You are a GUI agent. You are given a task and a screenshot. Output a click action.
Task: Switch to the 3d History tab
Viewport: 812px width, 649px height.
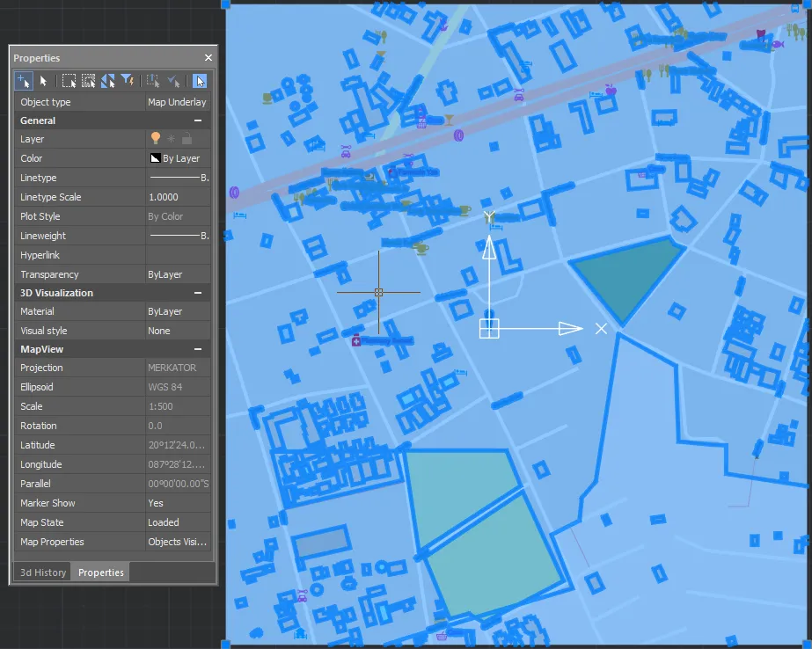pyautogui.click(x=41, y=572)
